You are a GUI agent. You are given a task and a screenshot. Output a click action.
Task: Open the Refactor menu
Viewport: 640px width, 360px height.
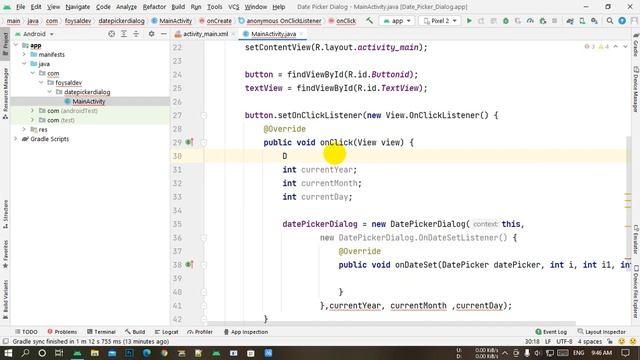point(154,7)
